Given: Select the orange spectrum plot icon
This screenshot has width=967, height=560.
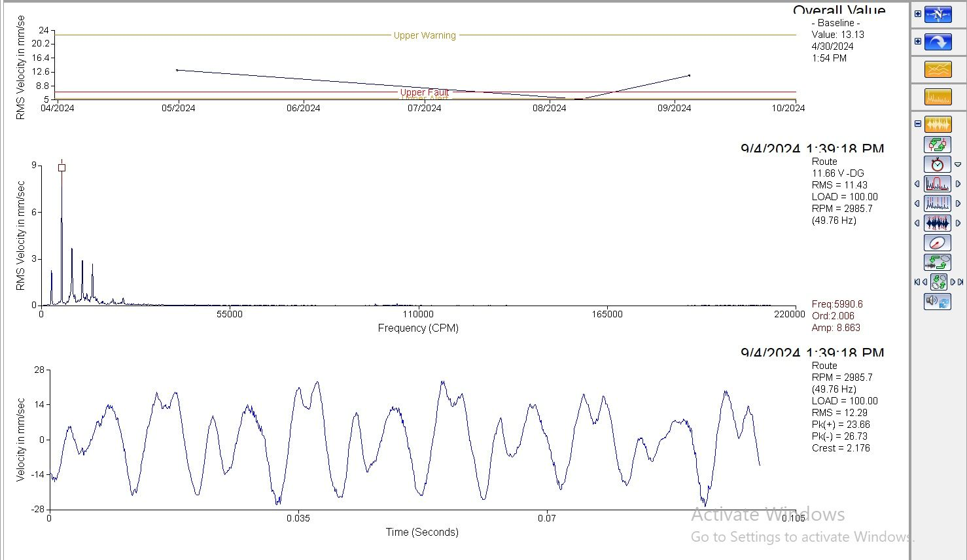Looking at the screenshot, I should point(938,97).
